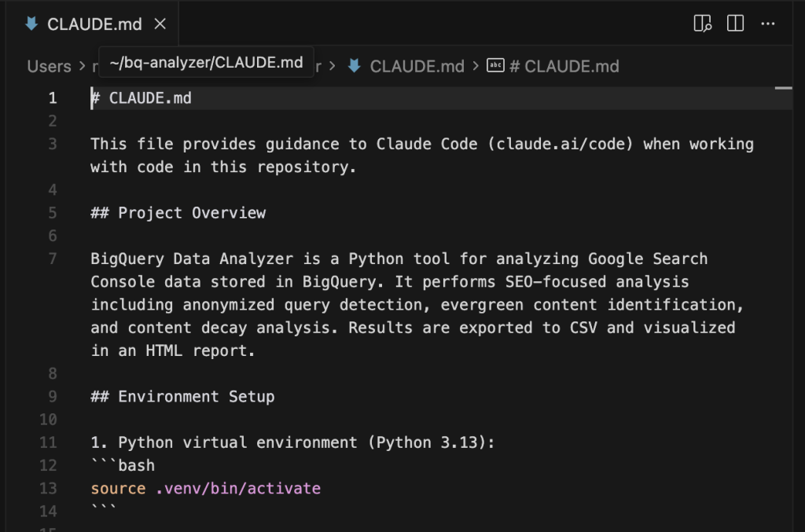Click line number 9 in gutter
This screenshot has width=805, height=532.
tap(52, 396)
